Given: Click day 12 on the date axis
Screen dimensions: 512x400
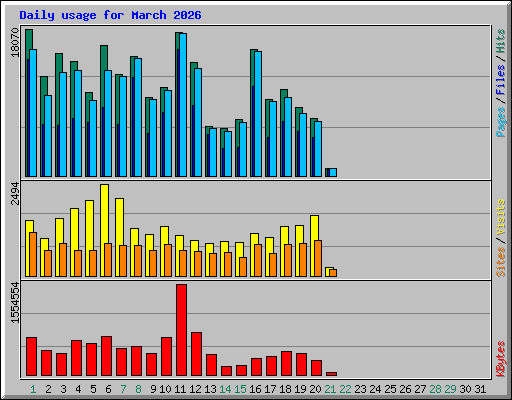Looking at the screenshot, I should tap(195, 389).
